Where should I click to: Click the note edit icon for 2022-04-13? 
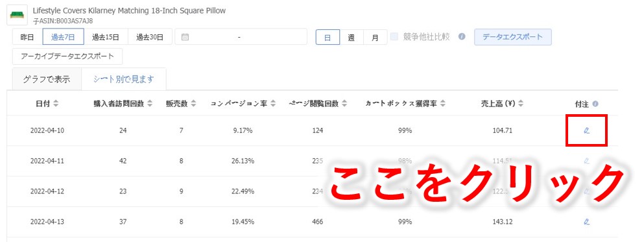586,222
